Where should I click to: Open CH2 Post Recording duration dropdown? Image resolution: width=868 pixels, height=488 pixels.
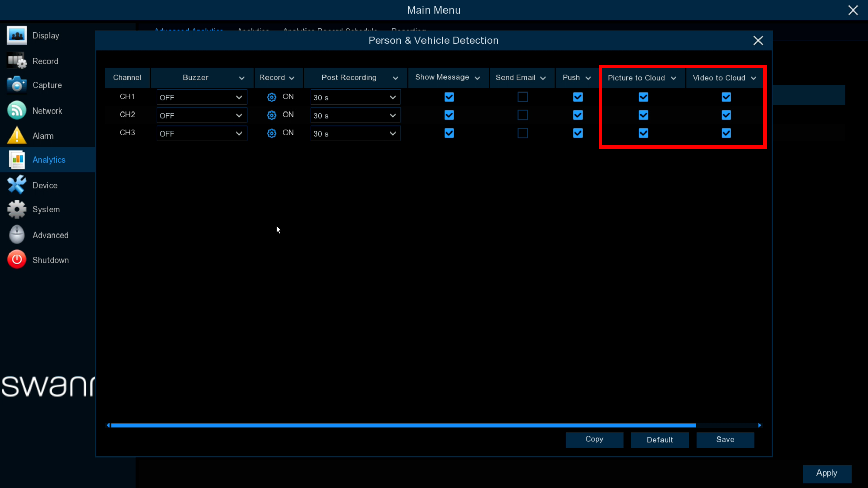(x=355, y=116)
